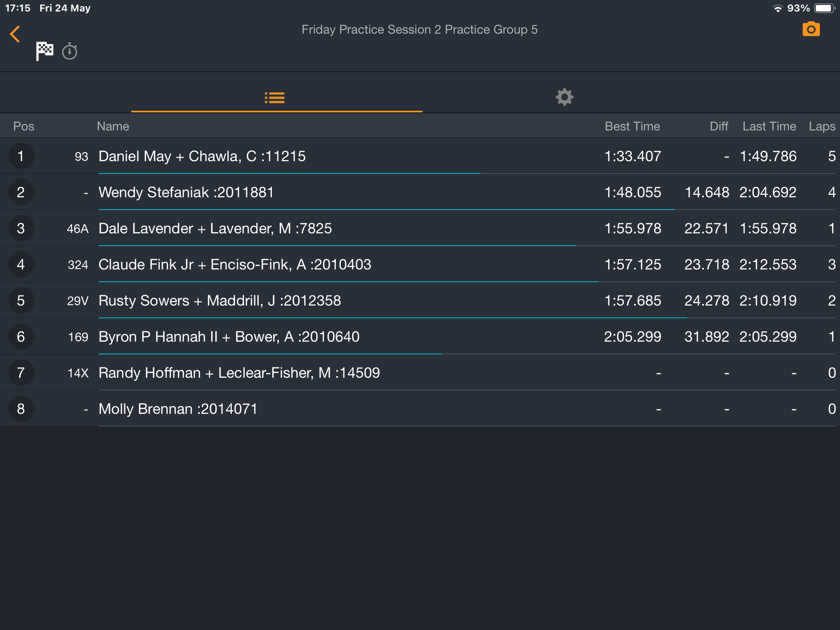Tap the battery indicator icon
This screenshot has width=840, height=630.
coord(825,8)
